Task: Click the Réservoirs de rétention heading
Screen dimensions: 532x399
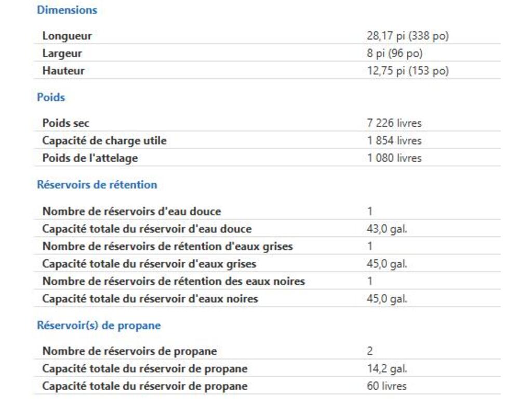Action: pos(97,184)
